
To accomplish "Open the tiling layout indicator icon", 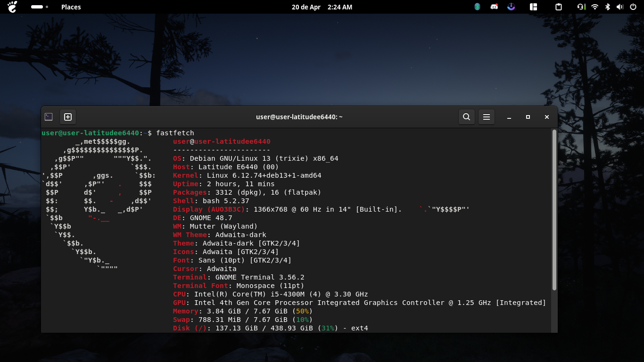I will point(534,7).
